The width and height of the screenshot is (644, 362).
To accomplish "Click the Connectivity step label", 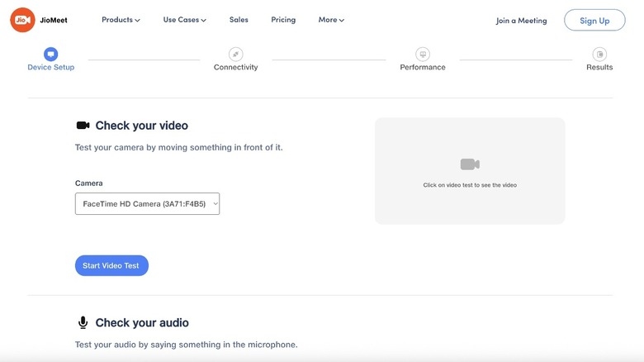I will (235, 67).
